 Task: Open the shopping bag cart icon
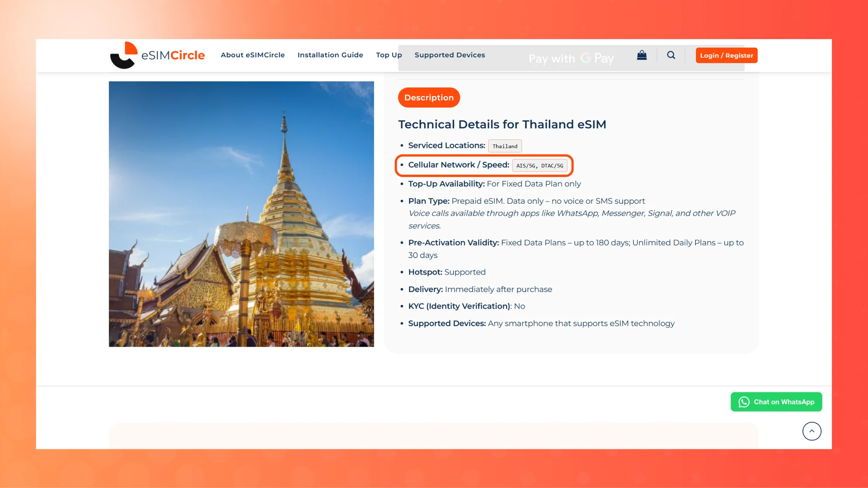(x=642, y=55)
